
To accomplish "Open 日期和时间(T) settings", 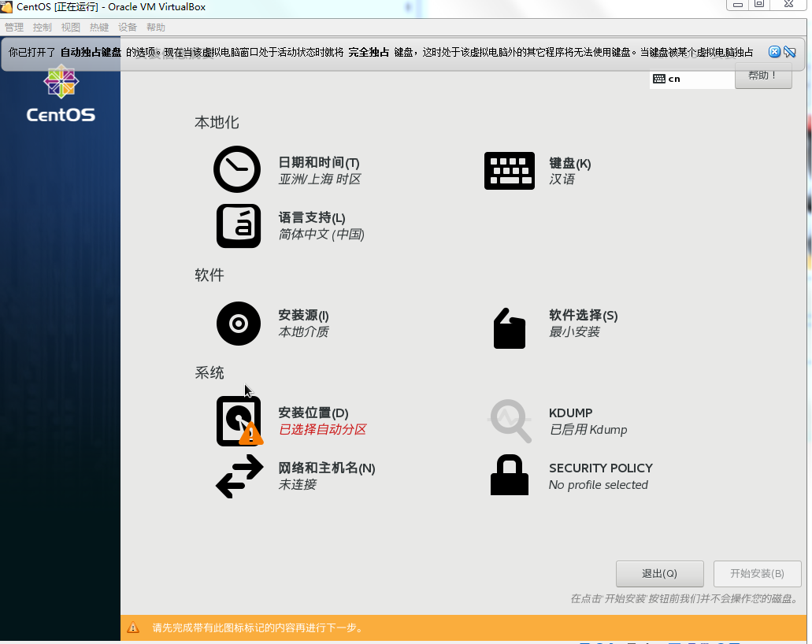I will pos(319,162).
